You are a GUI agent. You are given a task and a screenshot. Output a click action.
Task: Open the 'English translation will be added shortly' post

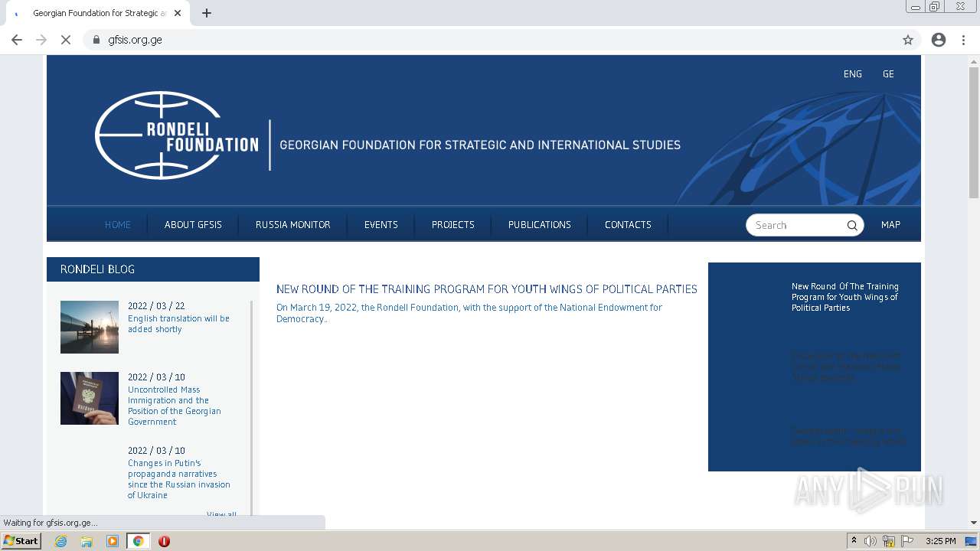(178, 324)
